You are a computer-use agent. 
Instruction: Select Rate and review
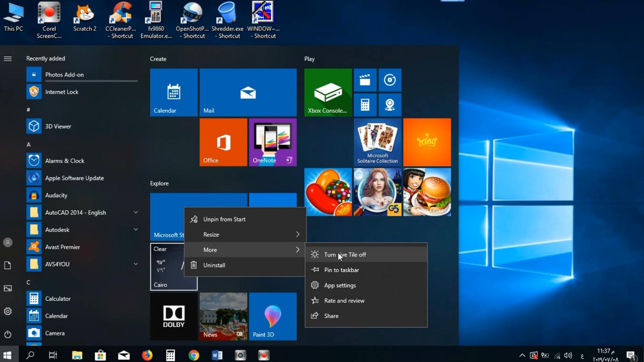pyautogui.click(x=366, y=301)
